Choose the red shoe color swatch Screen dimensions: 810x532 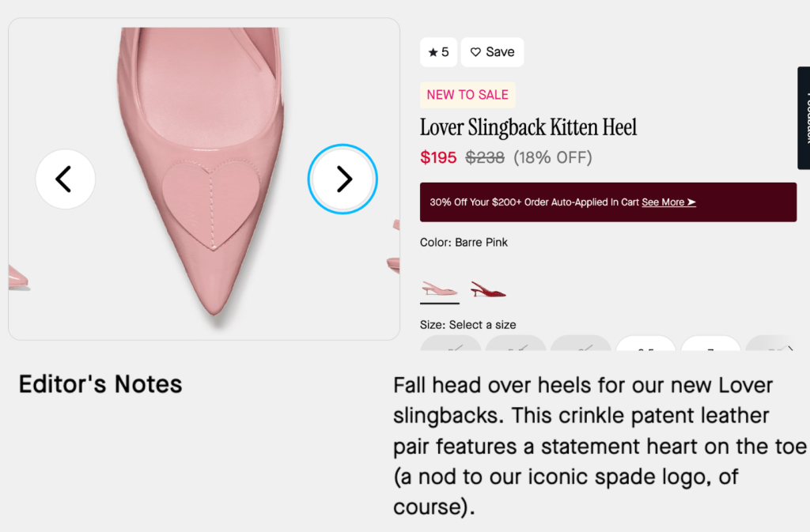pyautogui.click(x=488, y=289)
